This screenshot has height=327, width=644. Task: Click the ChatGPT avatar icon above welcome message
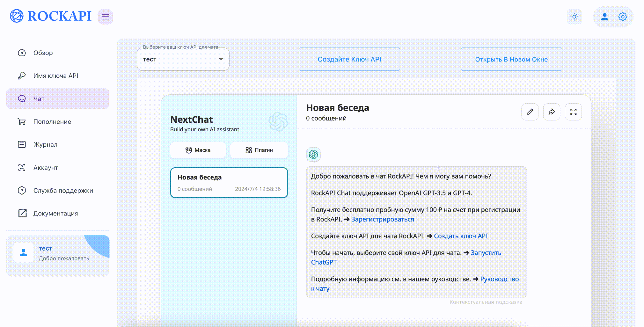(x=313, y=155)
